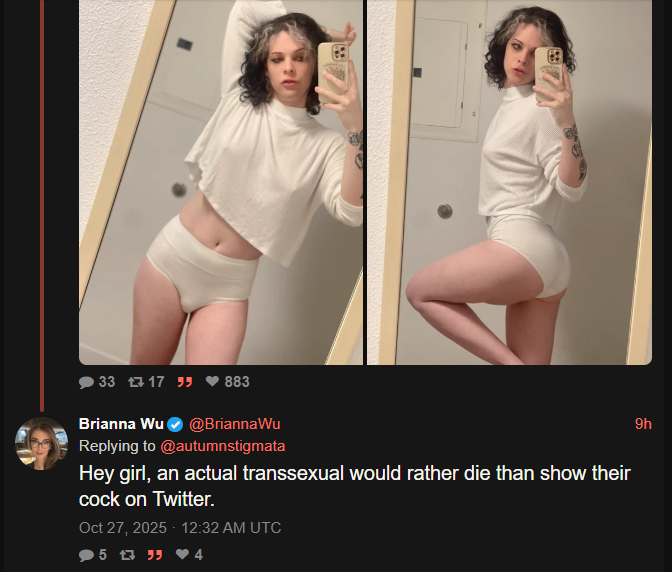Click the heart icon with 4 likes
Viewport: 672px width, 572px height.
click(x=182, y=554)
